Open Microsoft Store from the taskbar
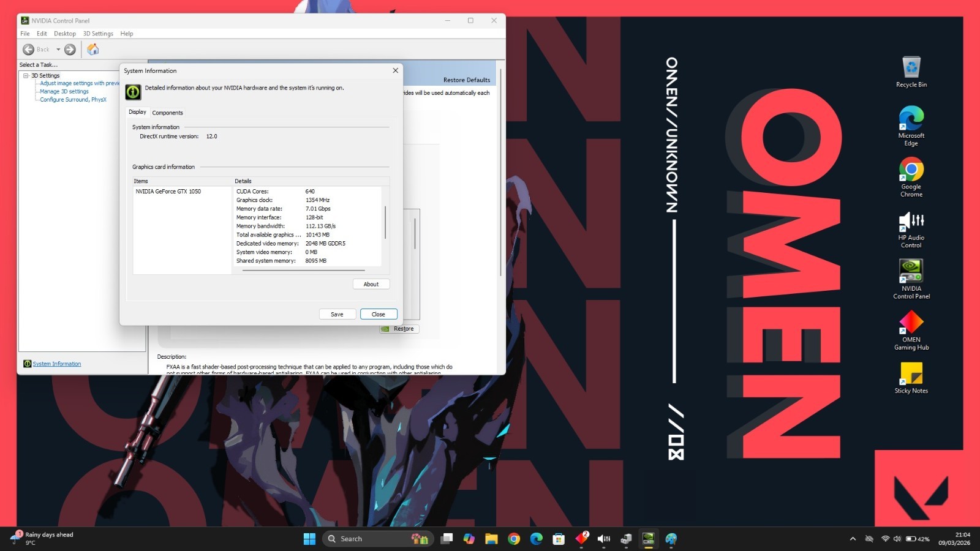Screen dimensions: 980x551 tap(559, 539)
